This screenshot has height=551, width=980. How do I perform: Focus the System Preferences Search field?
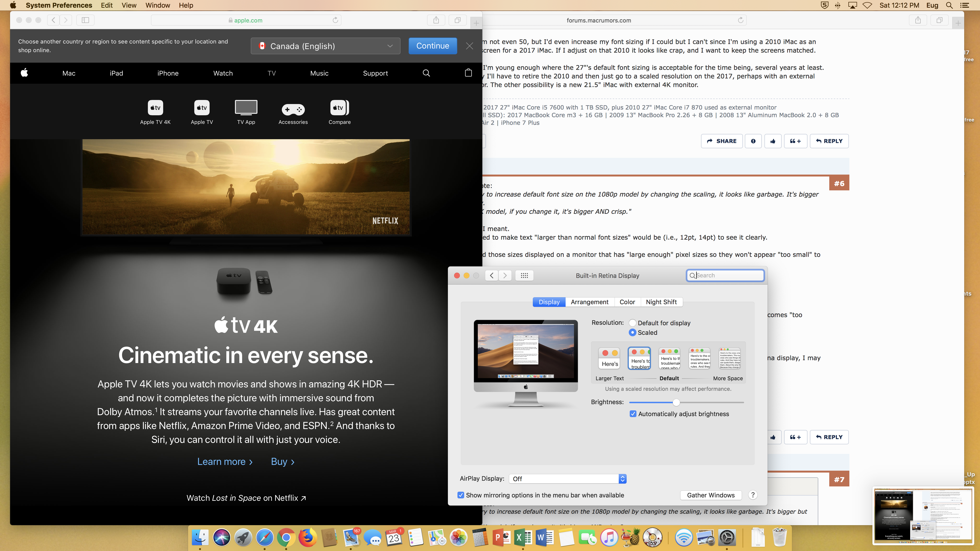pos(725,275)
